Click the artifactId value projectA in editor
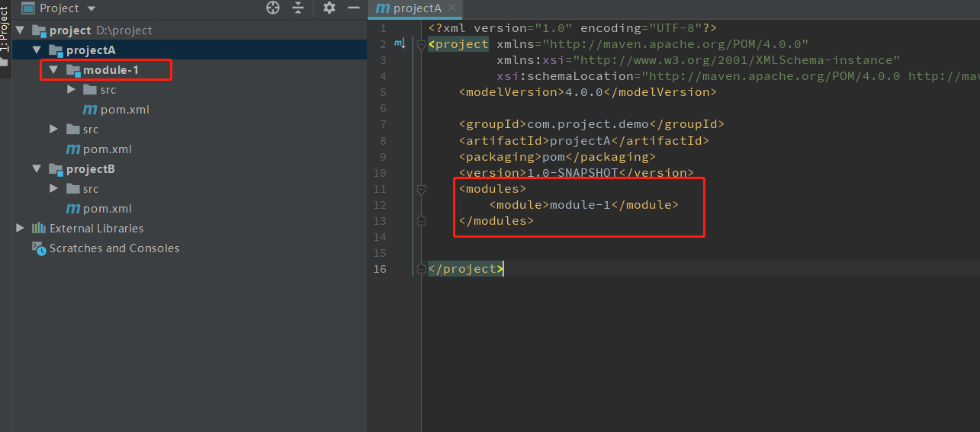The image size is (980, 432). coord(581,140)
